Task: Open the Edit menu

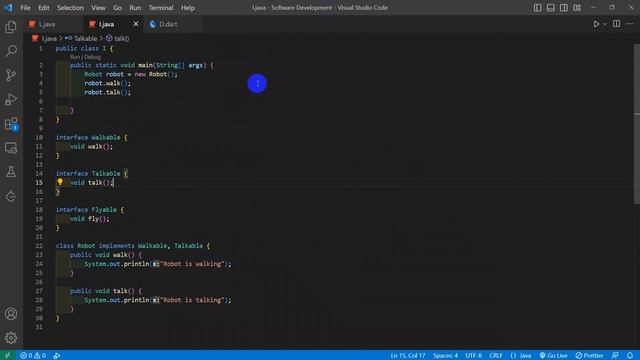Action: point(44,8)
